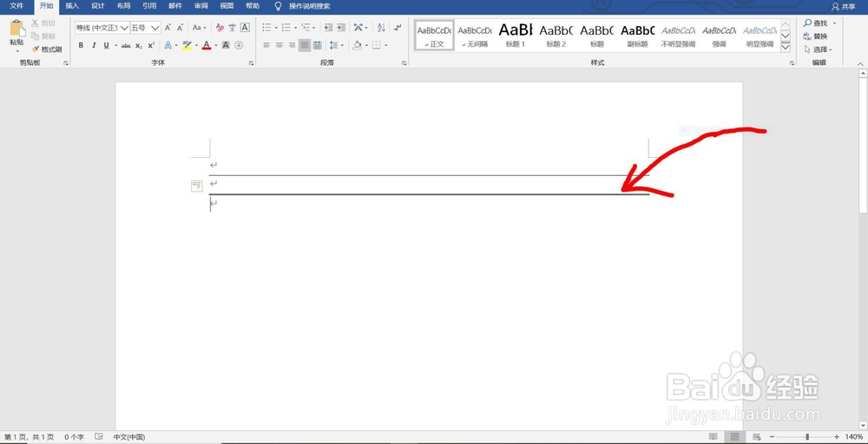Align text right
Image resolution: width=868 pixels, height=444 pixels.
(292, 45)
